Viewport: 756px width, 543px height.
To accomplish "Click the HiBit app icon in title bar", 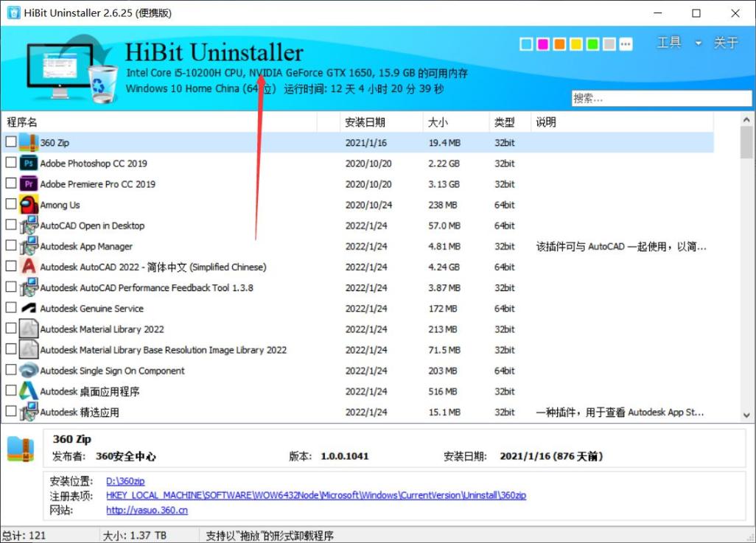I will tap(14, 13).
